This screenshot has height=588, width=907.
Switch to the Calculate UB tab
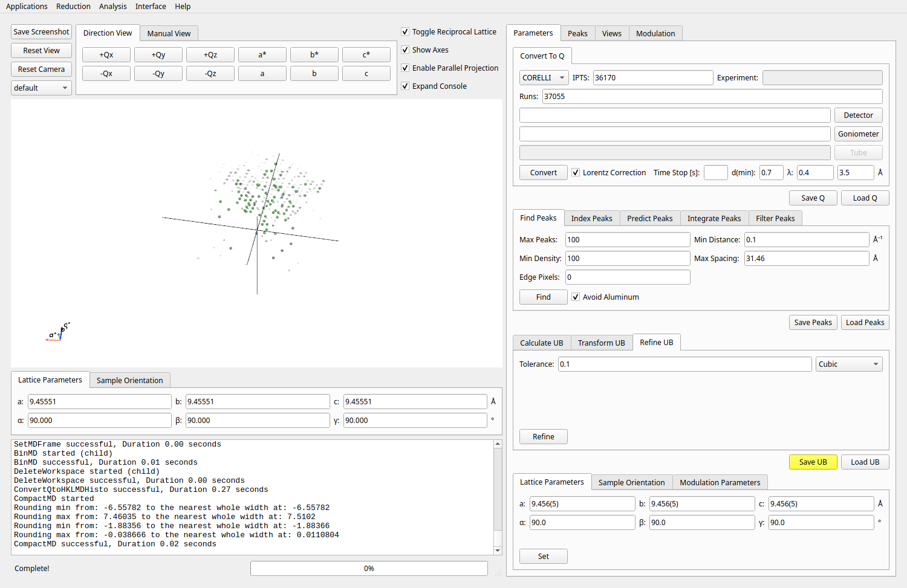pyautogui.click(x=541, y=343)
